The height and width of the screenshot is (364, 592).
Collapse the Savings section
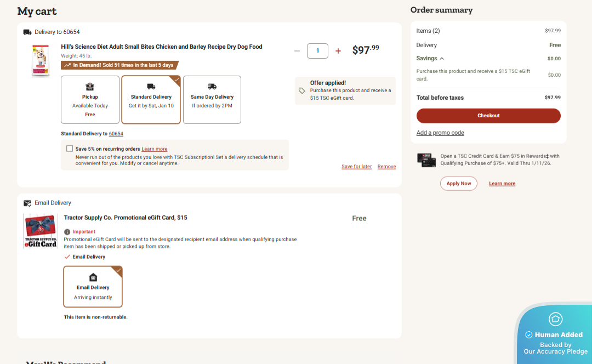pos(442,59)
